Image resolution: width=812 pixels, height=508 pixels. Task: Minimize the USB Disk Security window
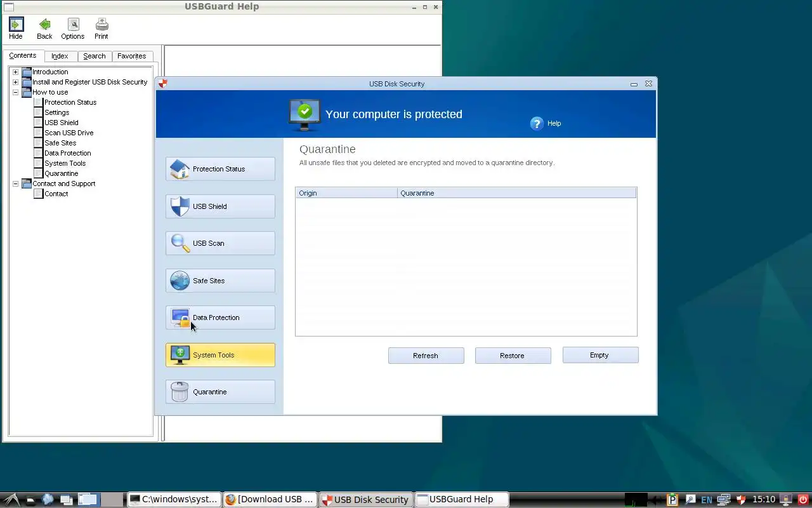[634, 84]
